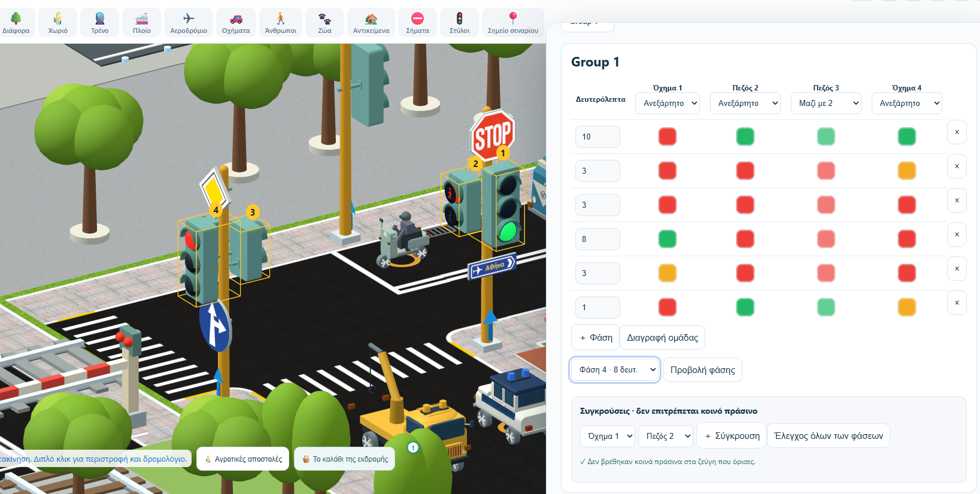
Task: Click 'Προβολή φάσης' button
Action: coord(703,370)
